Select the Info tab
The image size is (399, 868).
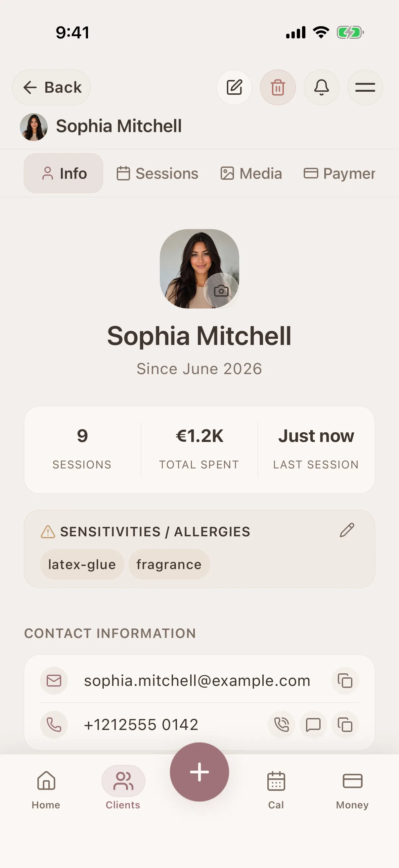pyautogui.click(x=64, y=173)
